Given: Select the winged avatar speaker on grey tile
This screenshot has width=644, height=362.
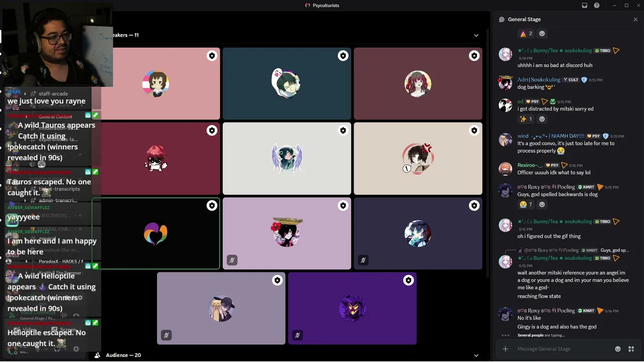Looking at the screenshot, I should (x=287, y=158).
